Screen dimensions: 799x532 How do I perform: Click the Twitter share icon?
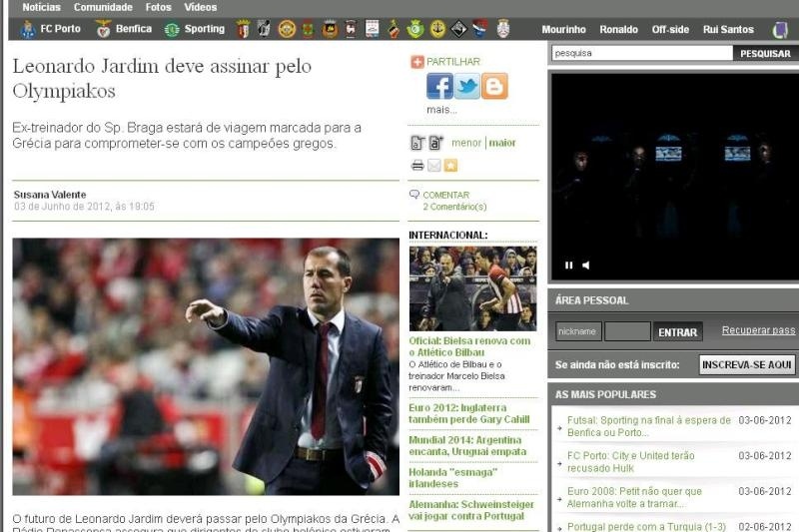467,87
